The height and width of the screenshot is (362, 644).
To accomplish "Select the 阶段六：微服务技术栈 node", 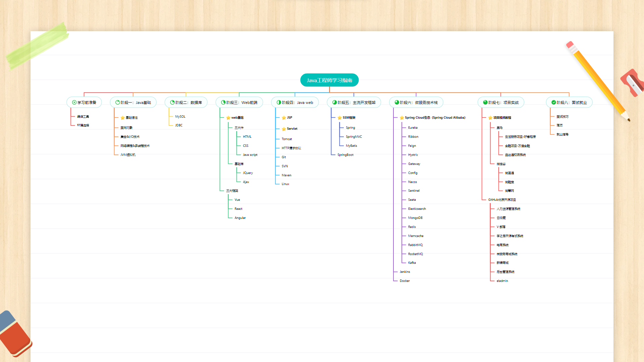I will [x=416, y=103].
